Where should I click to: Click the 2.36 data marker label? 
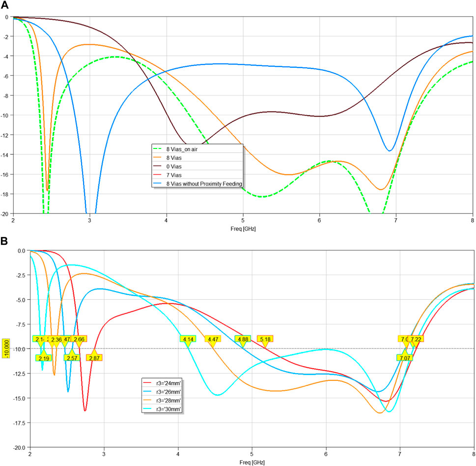(56, 339)
